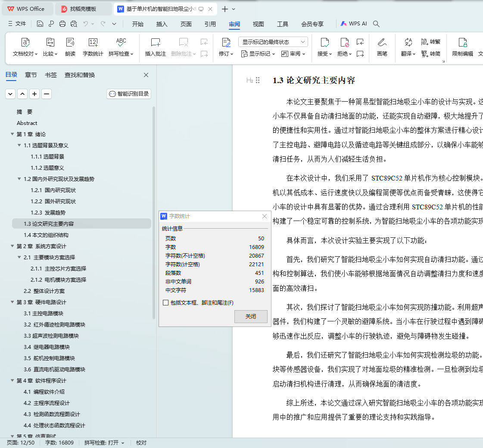Select the 画笔 pen tool
The image size is (483, 448).
(x=382, y=47)
